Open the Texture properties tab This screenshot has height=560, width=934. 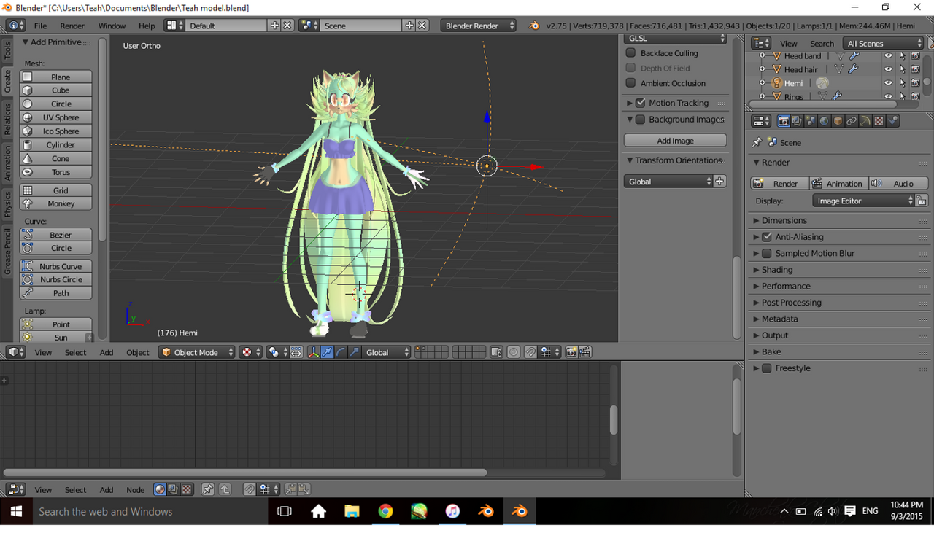(879, 121)
